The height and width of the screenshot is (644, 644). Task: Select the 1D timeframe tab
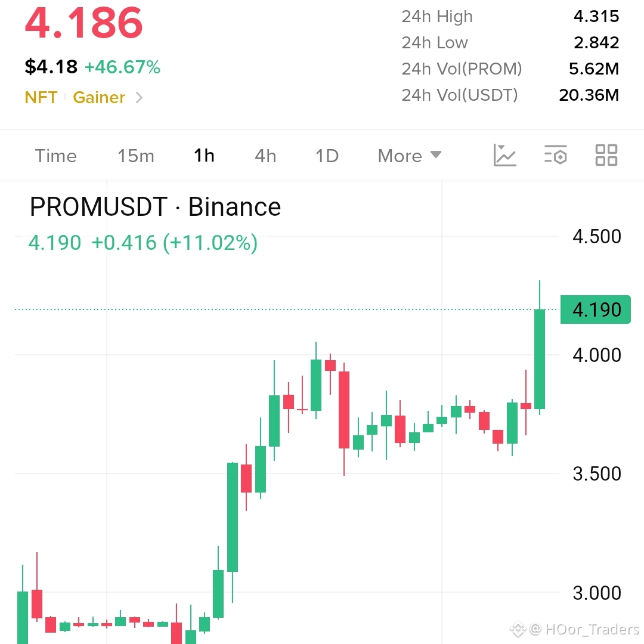(327, 156)
